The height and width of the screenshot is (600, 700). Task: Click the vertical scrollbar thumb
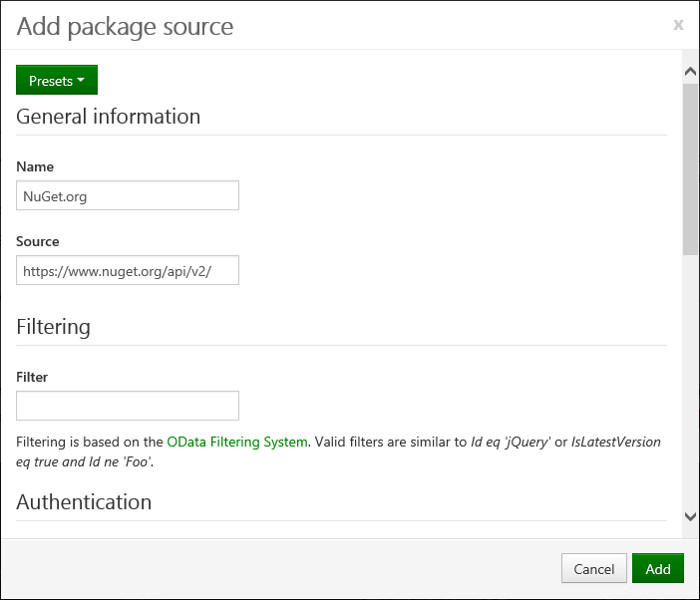[690, 168]
